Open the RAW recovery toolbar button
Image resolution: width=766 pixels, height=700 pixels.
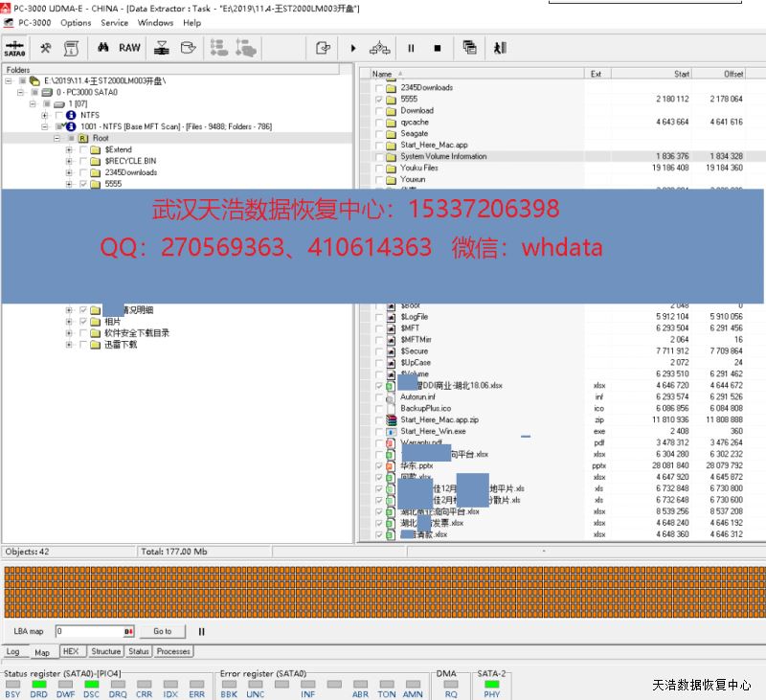coord(129,48)
